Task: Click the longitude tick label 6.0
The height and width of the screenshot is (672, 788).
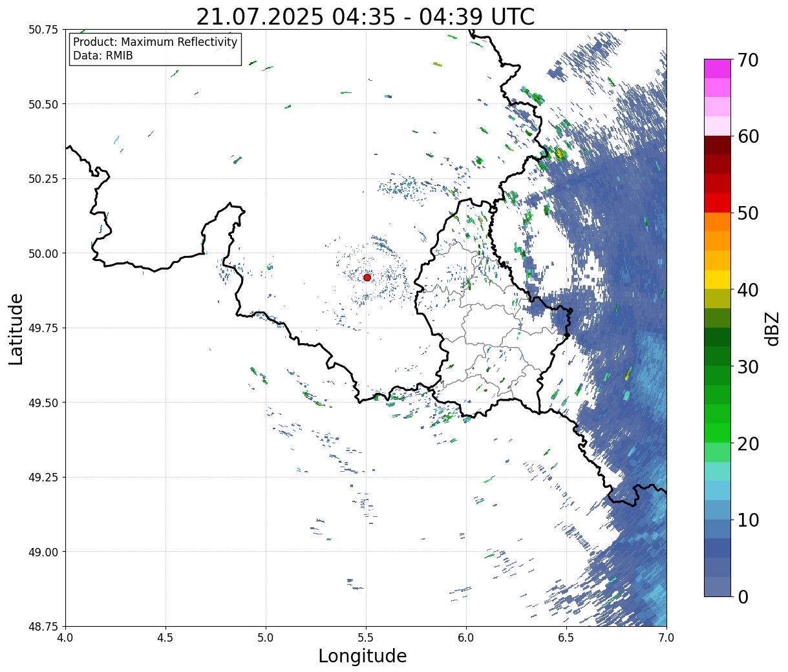Action: pos(466,638)
